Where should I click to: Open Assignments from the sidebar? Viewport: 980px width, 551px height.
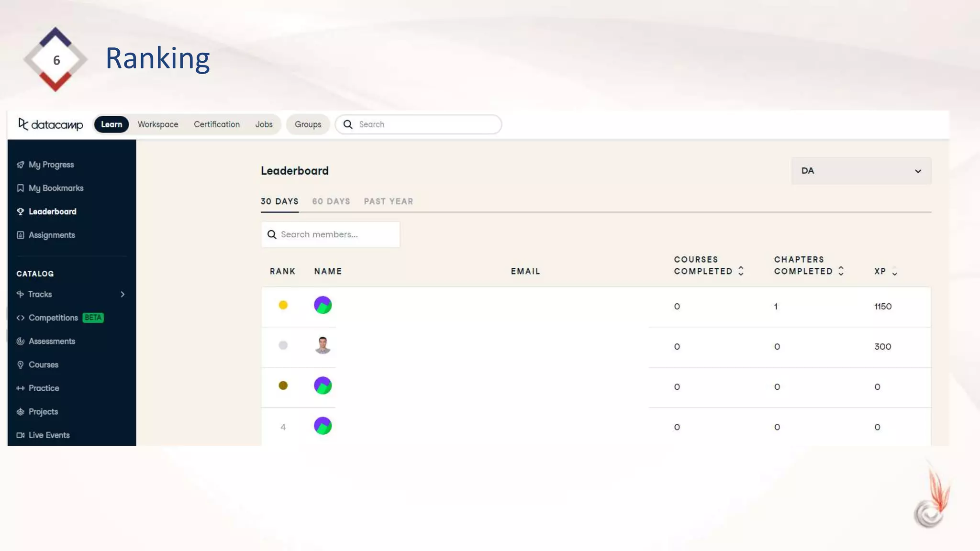(x=52, y=235)
